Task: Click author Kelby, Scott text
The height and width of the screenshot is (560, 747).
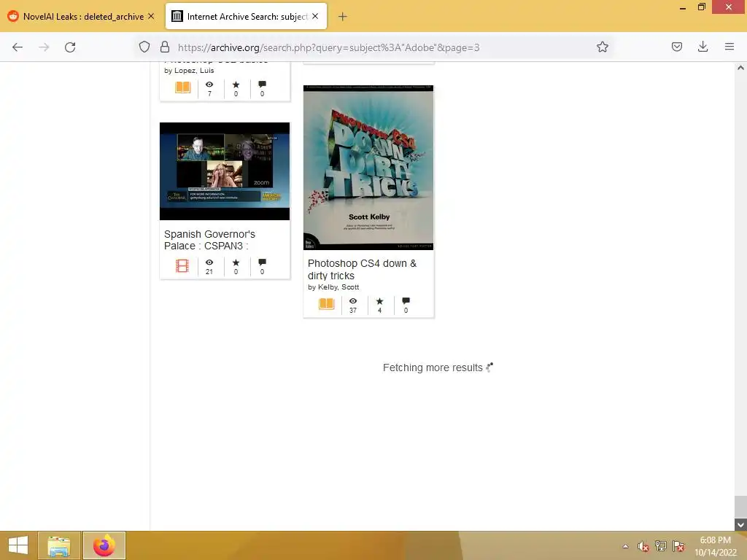Action: tap(338, 287)
